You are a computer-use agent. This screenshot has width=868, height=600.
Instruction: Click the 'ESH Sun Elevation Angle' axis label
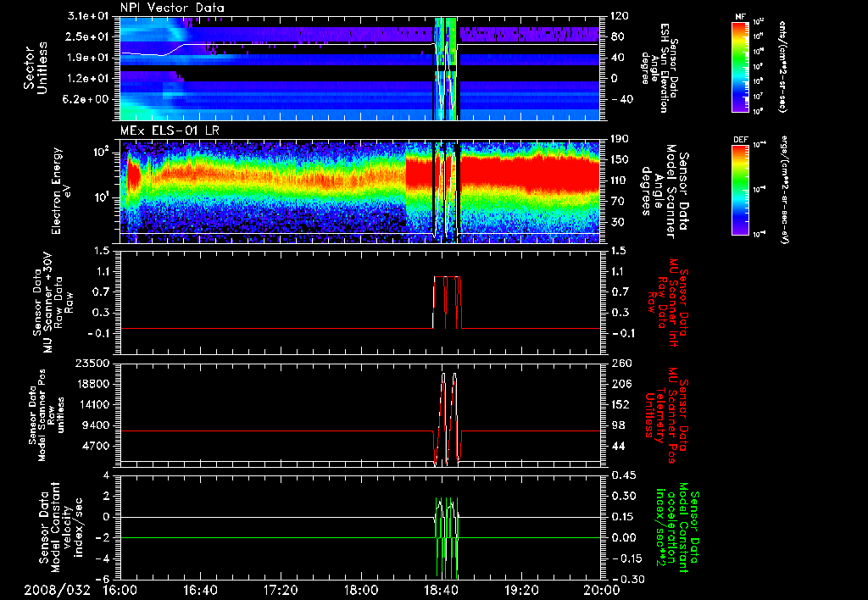pos(659,68)
